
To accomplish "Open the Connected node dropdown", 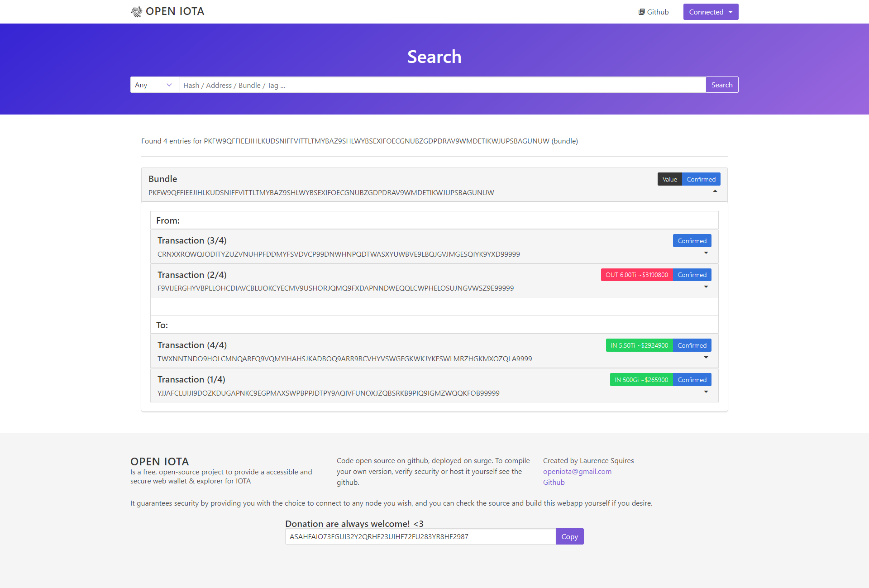I will (x=711, y=12).
